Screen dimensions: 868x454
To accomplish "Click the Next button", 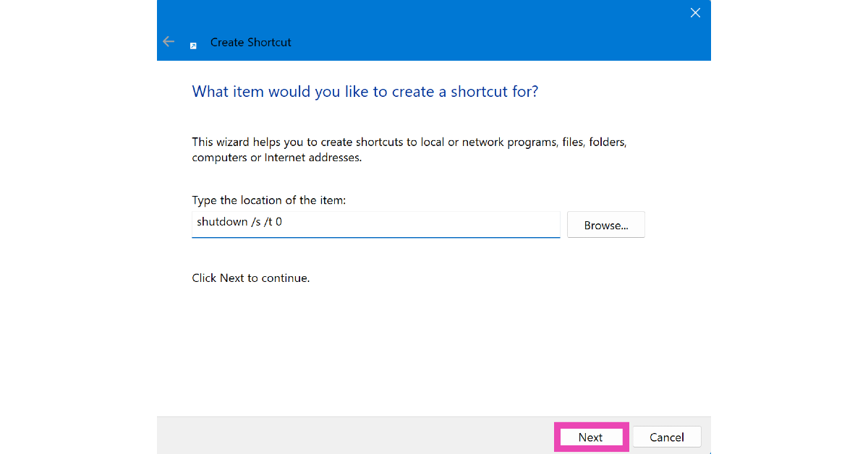I will point(591,437).
